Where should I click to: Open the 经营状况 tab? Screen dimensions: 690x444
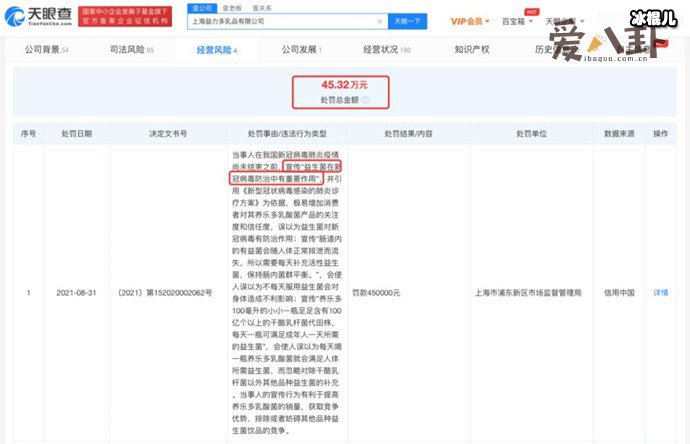tap(387, 49)
